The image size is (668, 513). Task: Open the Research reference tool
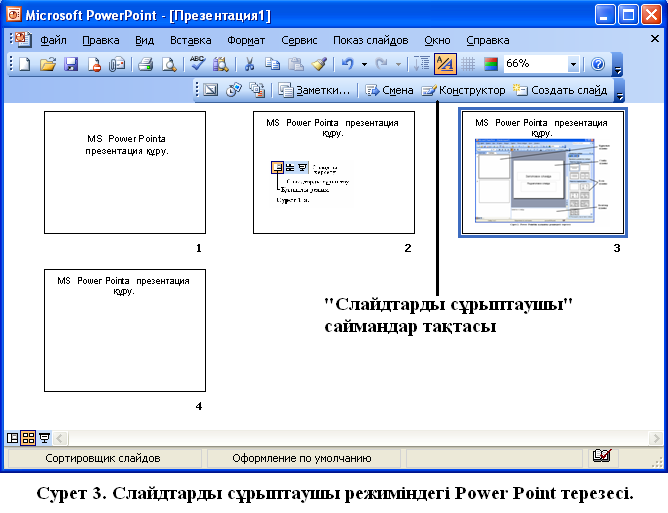pyautogui.click(x=221, y=64)
